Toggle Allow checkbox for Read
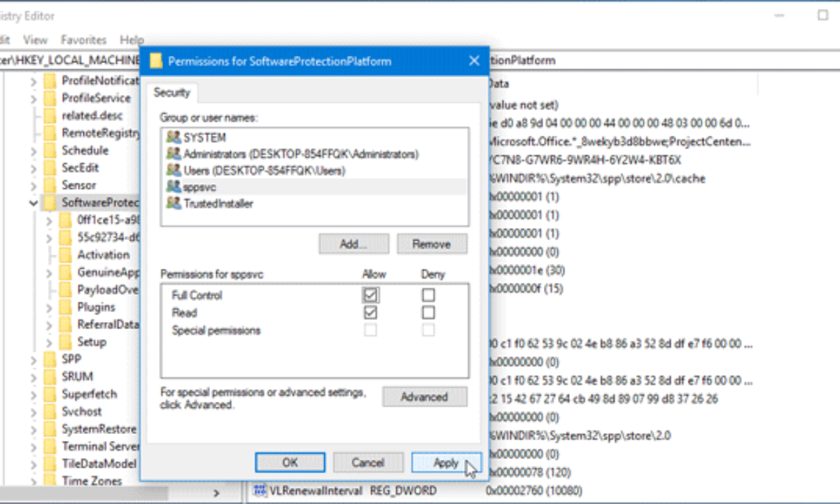This screenshot has height=504, width=840. pyautogui.click(x=370, y=312)
